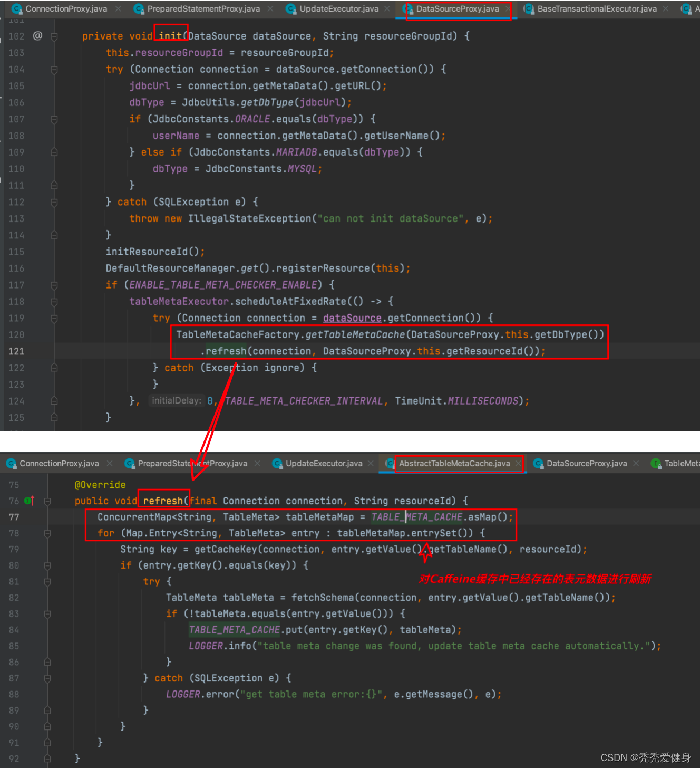Click line number 116 in the gutter
This screenshot has height=768, width=700.
click(16, 268)
